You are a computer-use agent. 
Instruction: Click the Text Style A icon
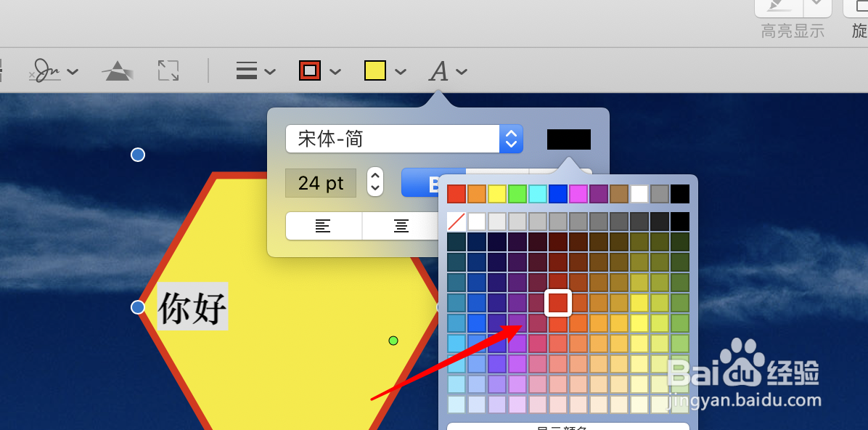[438, 70]
